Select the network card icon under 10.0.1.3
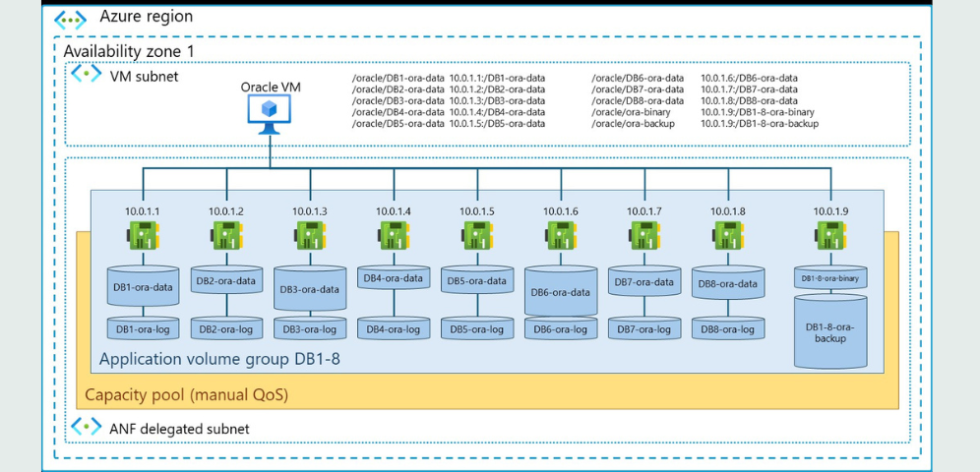Screen dimensions: 980x472 pos(310,236)
